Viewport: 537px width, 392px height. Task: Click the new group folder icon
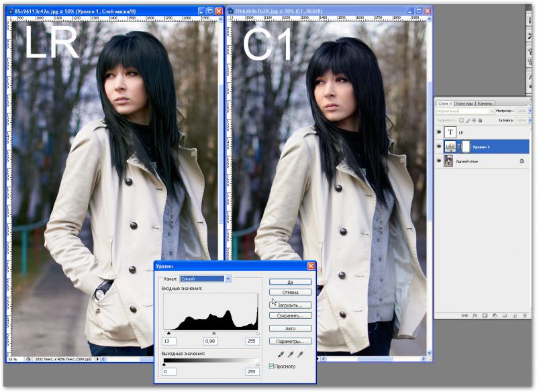(x=505, y=315)
